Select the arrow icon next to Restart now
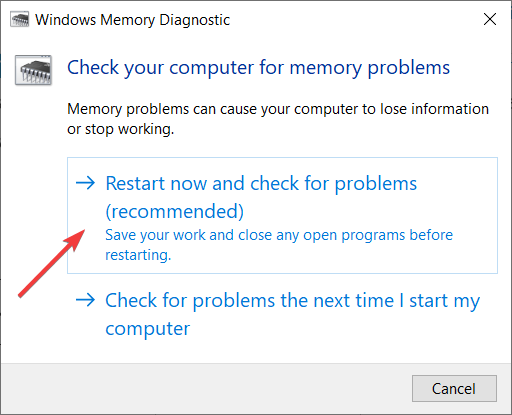Screen dimensions: 512x415 (85, 183)
